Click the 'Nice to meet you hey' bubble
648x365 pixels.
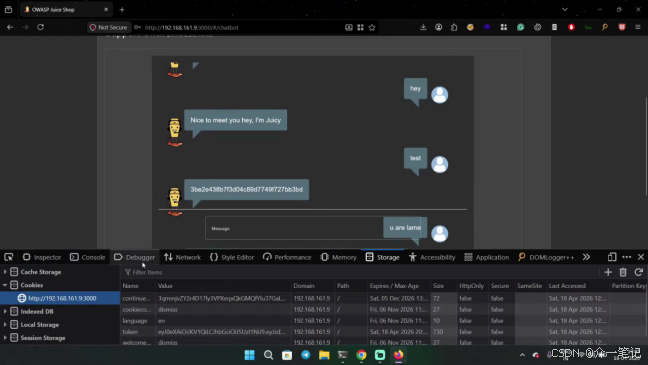(x=236, y=120)
